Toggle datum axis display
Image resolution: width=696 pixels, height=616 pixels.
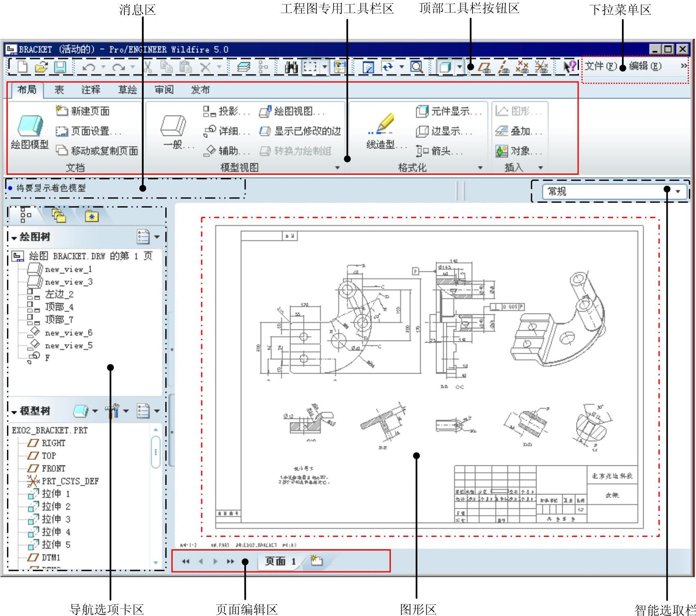coord(504,67)
